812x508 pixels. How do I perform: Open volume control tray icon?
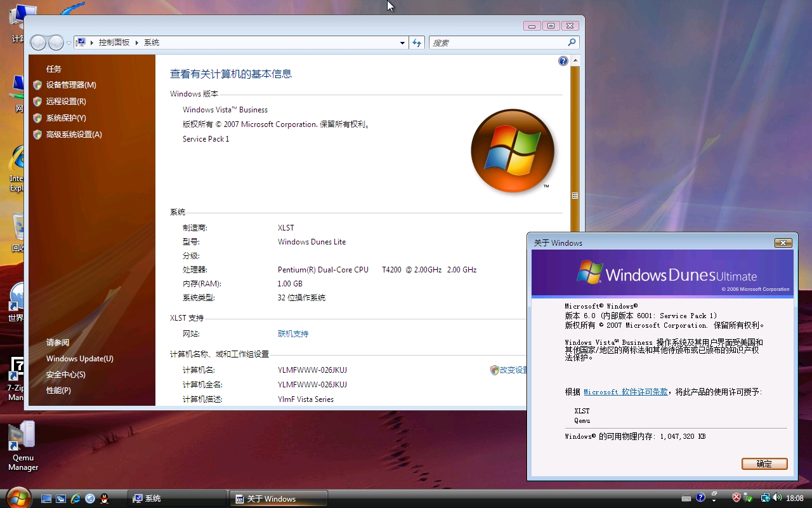(777, 498)
